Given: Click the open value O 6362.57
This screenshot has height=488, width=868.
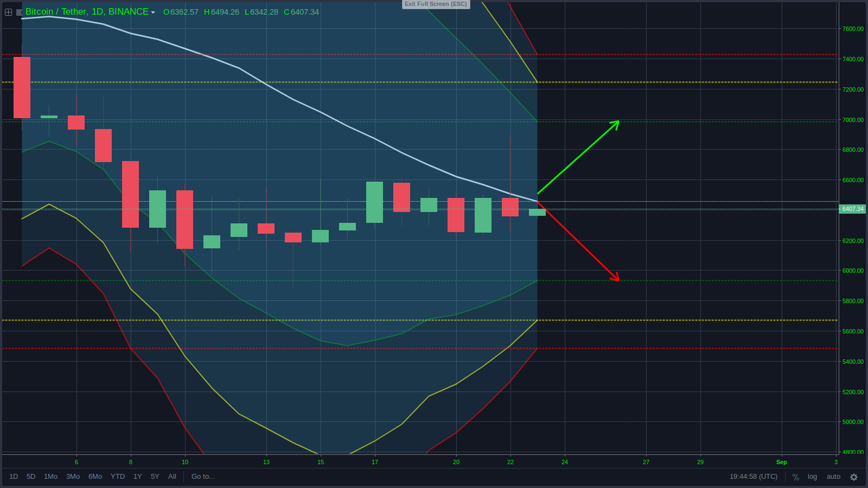Looking at the screenshot, I should [x=181, y=12].
